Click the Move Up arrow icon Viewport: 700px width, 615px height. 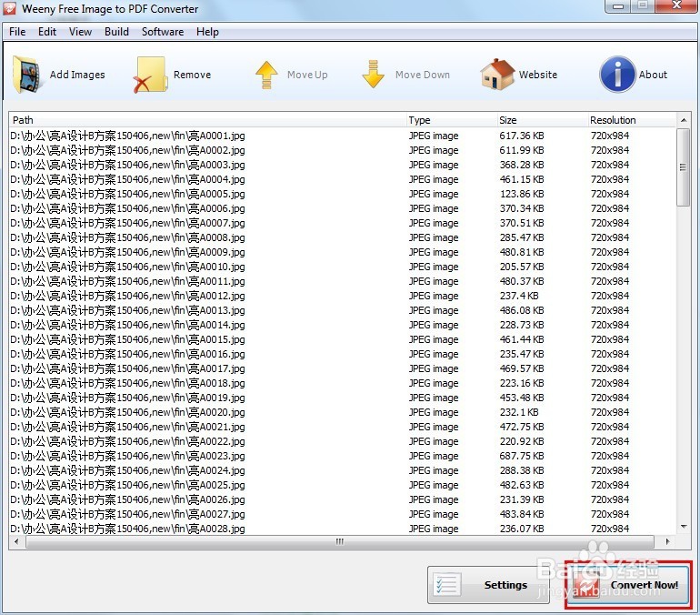point(266,75)
